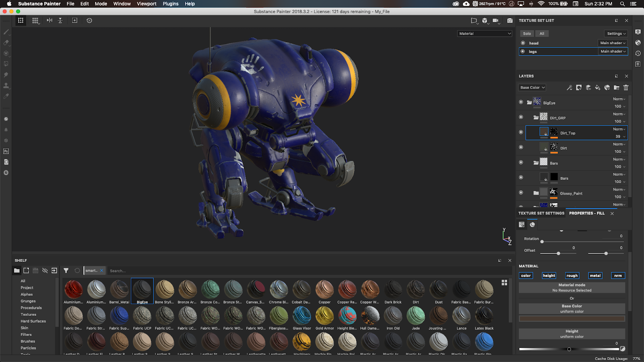Screen dimensions: 644x362
Task: Add an effect to the Dirt_Top layer
Action: (x=569, y=87)
